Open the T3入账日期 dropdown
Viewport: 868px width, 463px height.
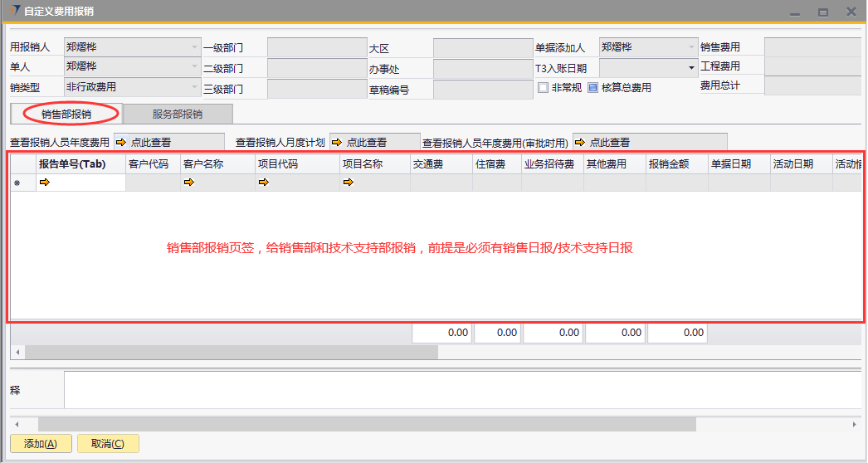click(x=691, y=68)
